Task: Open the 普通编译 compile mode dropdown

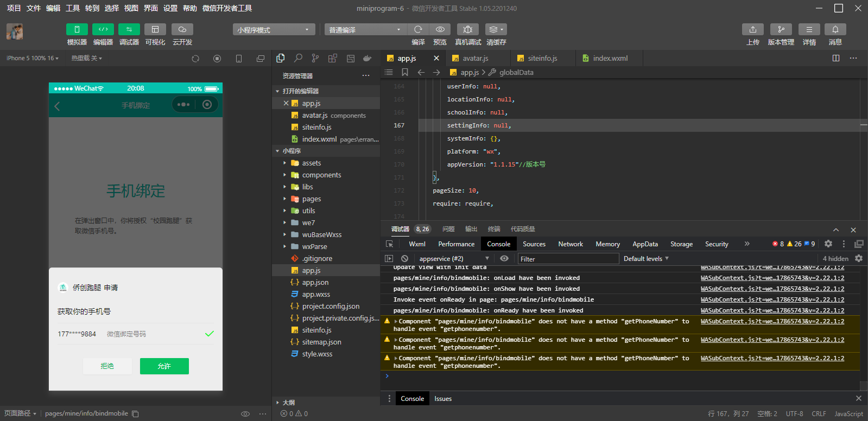Action: (366, 30)
